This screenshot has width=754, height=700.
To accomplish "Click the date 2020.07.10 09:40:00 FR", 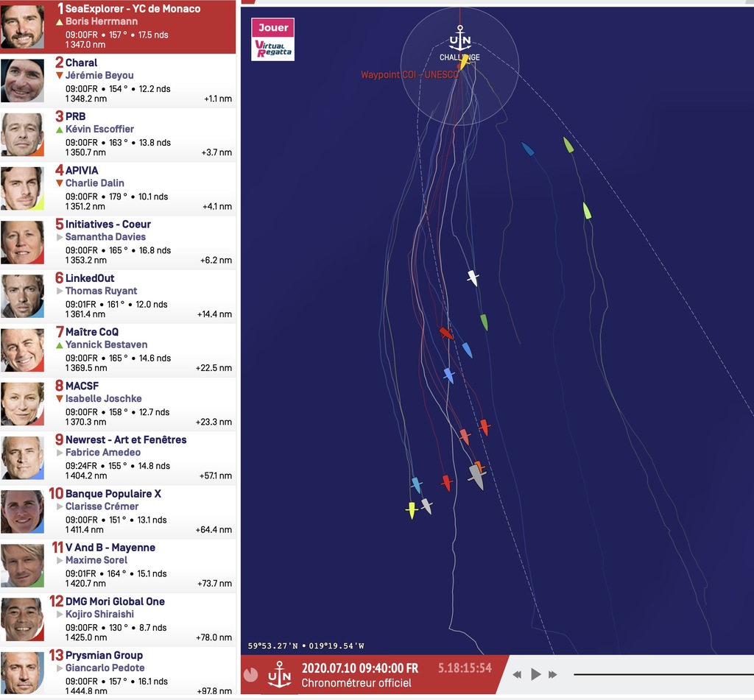I will 359,668.
